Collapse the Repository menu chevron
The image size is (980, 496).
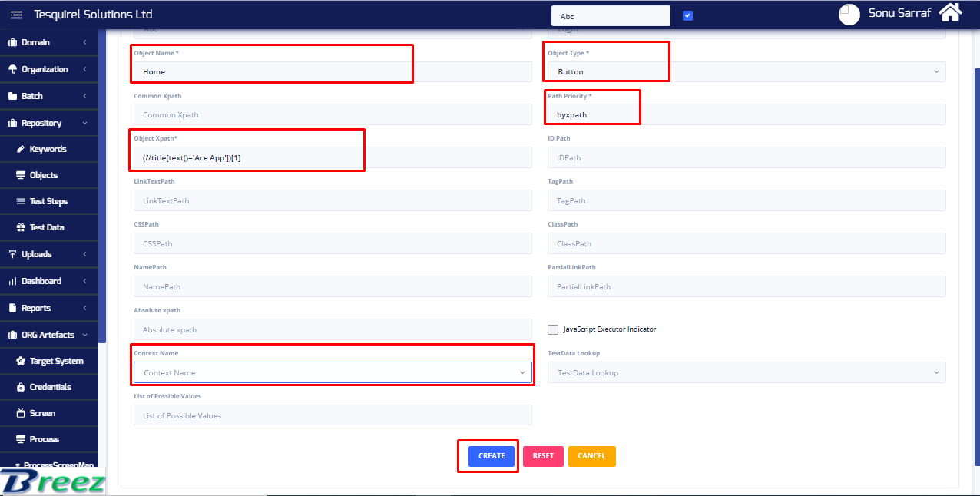pos(84,123)
